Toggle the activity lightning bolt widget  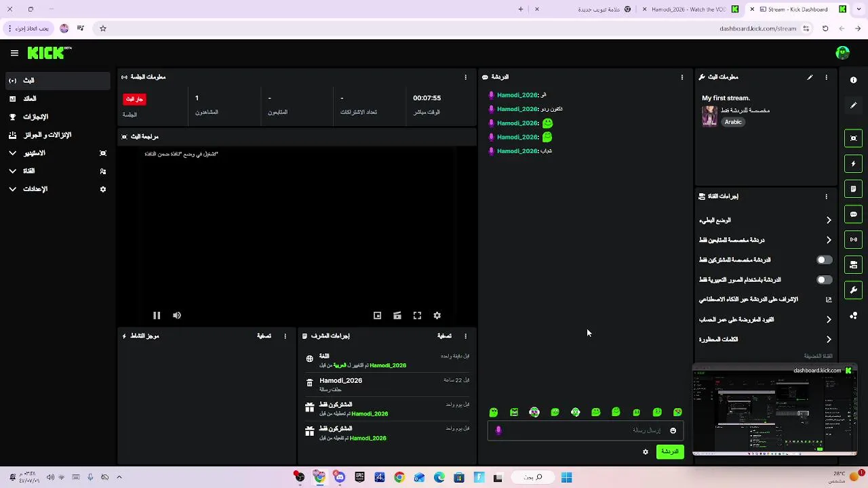(853, 163)
